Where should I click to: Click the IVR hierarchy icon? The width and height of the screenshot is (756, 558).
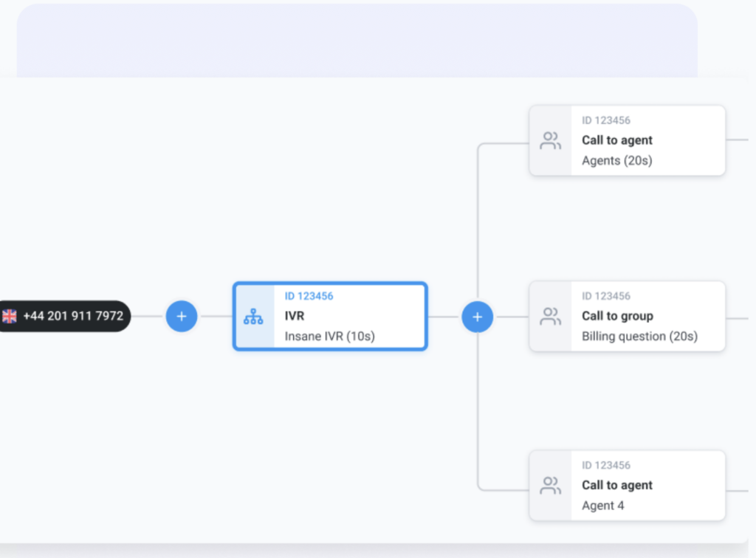click(253, 317)
